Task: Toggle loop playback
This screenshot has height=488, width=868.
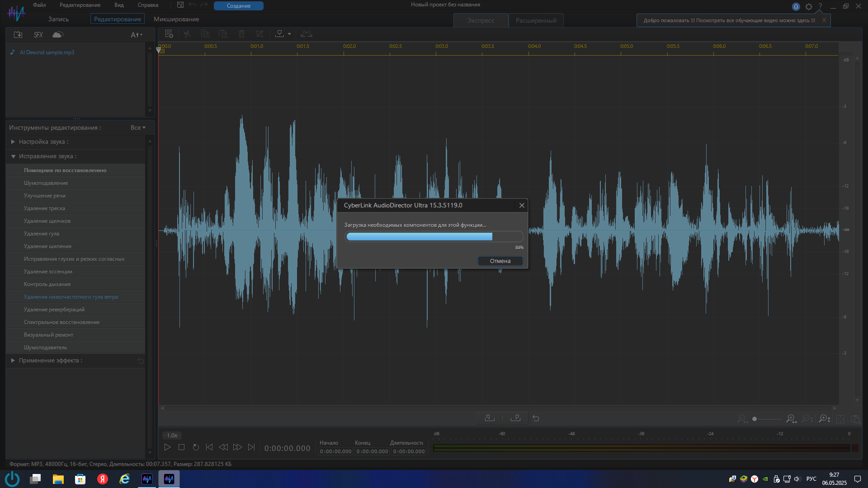Action: coord(196,447)
